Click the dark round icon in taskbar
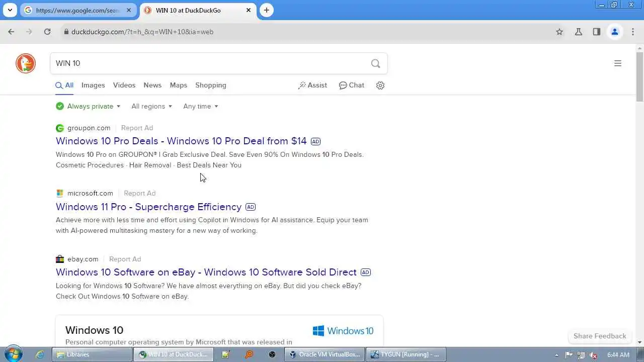The image size is (644, 362). (x=272, y=354)
